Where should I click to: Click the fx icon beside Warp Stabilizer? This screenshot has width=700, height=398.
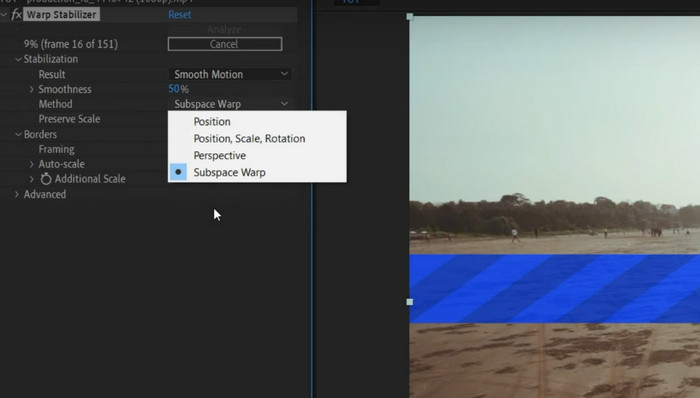(16, 15)
